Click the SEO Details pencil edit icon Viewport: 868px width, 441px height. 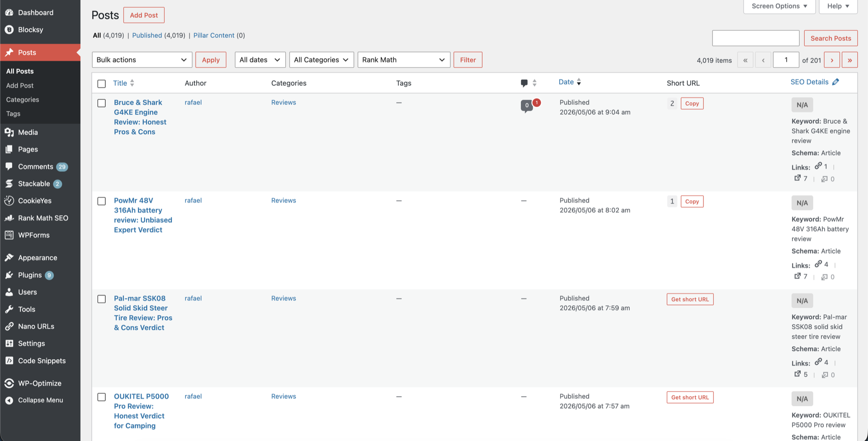835,82
